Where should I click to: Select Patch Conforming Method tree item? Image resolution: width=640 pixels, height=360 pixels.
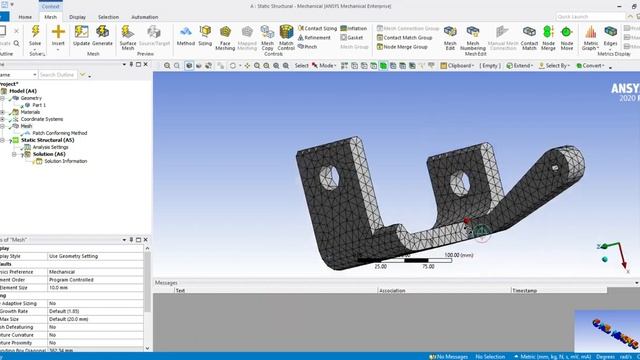(x=60, y=133)
